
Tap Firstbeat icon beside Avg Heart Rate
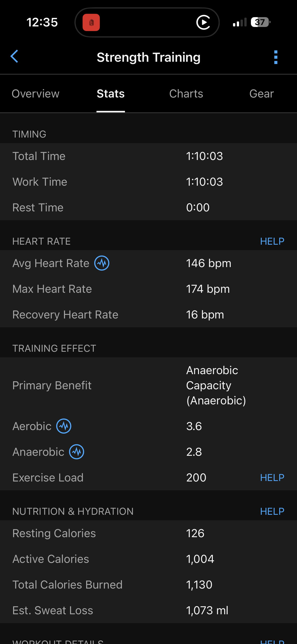click(x=102, y=263)
